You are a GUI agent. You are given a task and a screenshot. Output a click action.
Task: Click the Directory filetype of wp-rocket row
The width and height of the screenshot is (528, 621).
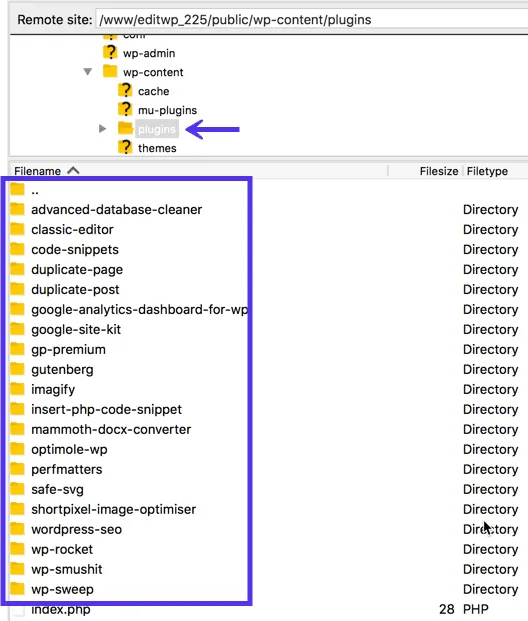pos(490,550)
